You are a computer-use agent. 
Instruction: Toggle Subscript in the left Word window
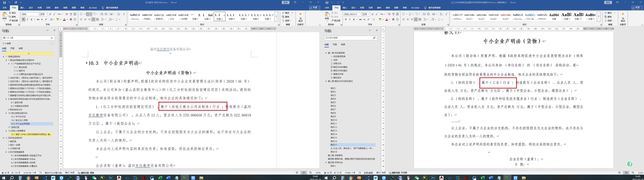pos(42,19)
